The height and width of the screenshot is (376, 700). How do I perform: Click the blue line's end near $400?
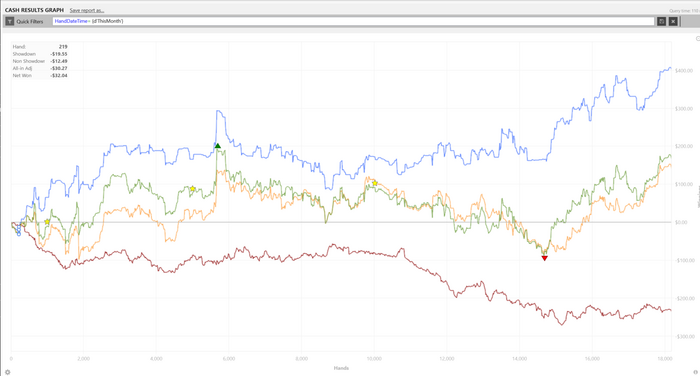point(670,68)
